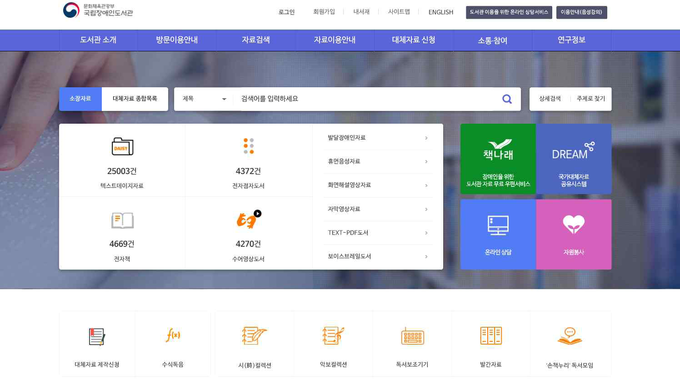Click the 상세검색 button
Image resolution: width=680 pixels, height=386 pixels.
[550, 99]
